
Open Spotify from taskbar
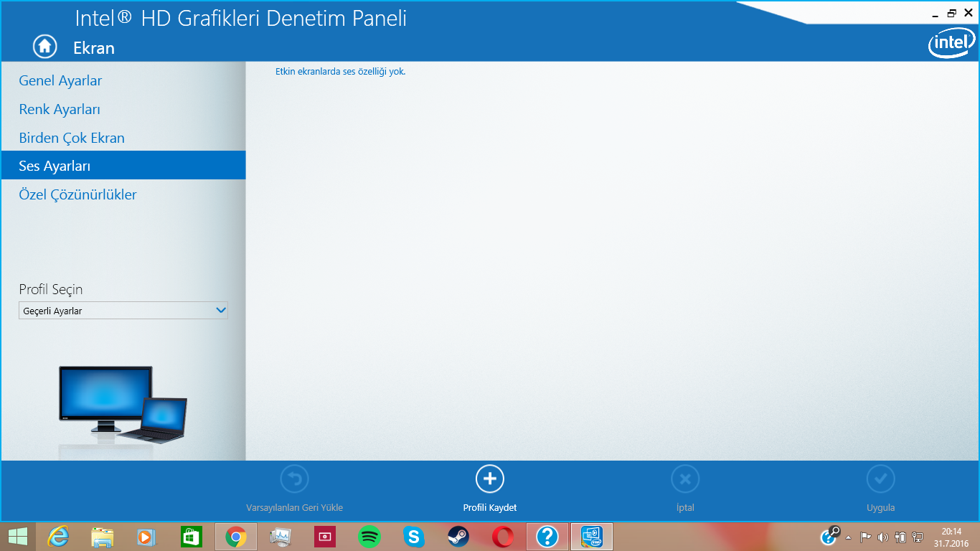click(x=369, y=537)
